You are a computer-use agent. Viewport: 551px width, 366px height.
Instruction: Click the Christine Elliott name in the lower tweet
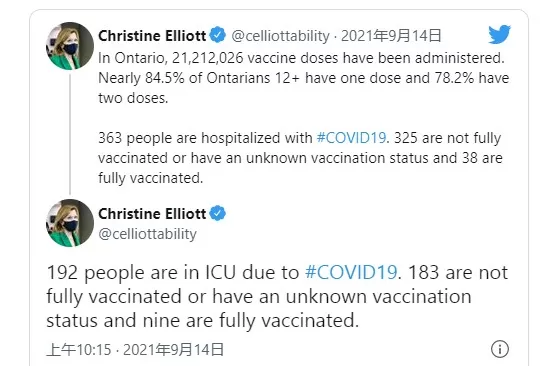point(152,214)
